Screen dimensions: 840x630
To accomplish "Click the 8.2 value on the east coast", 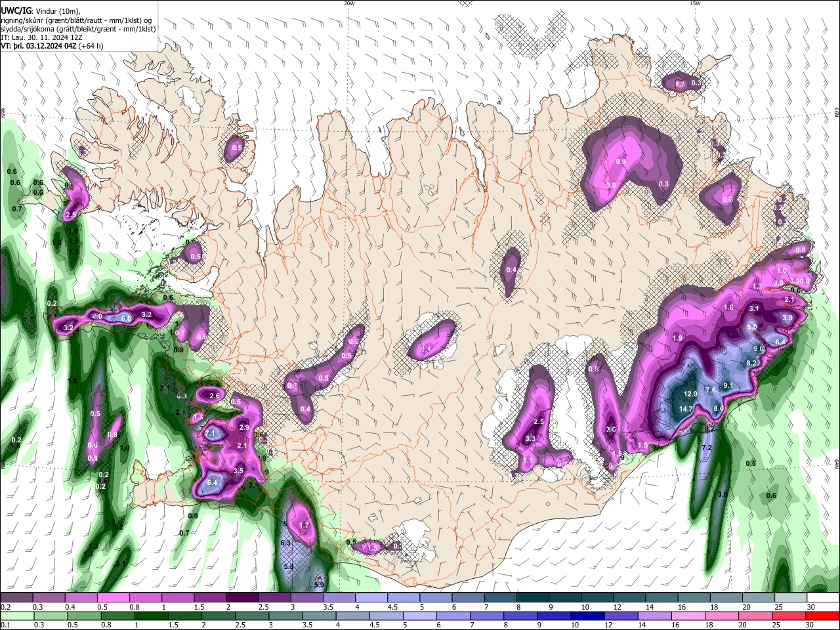I will coord(752,363).
